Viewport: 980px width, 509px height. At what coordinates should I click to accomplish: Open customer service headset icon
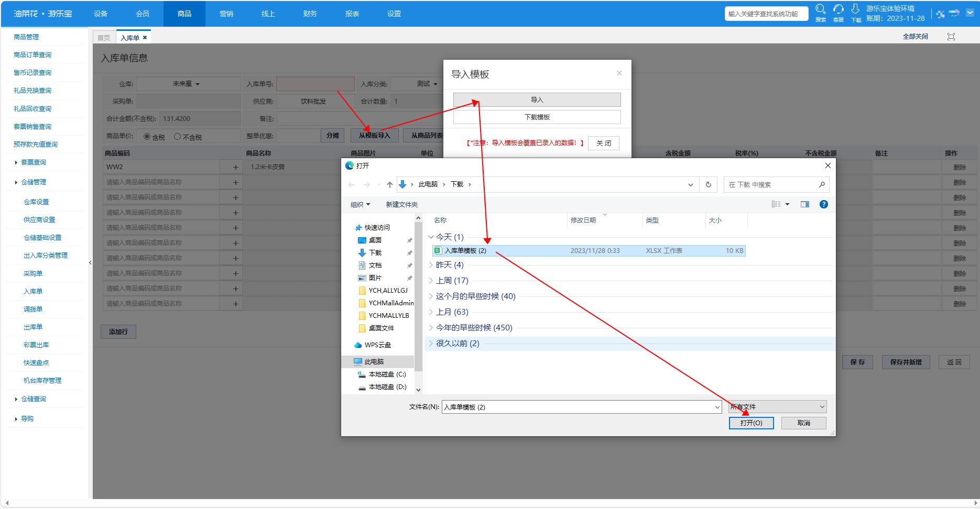coord(839,9)
